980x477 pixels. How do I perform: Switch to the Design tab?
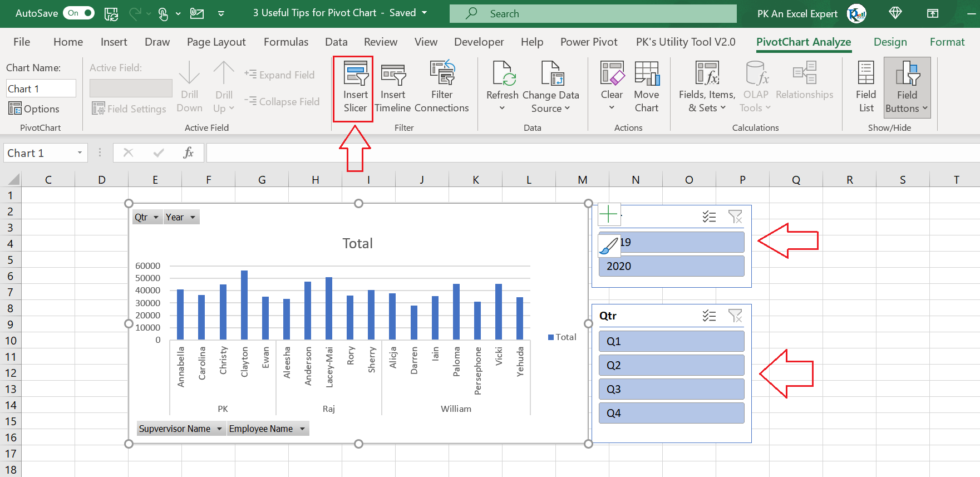tap(890, 42)
